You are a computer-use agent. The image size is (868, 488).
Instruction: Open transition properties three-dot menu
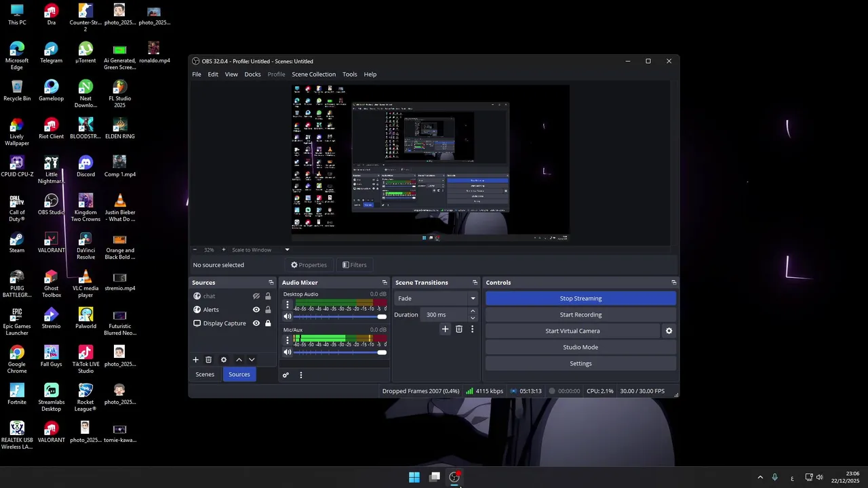click(473, 329)
